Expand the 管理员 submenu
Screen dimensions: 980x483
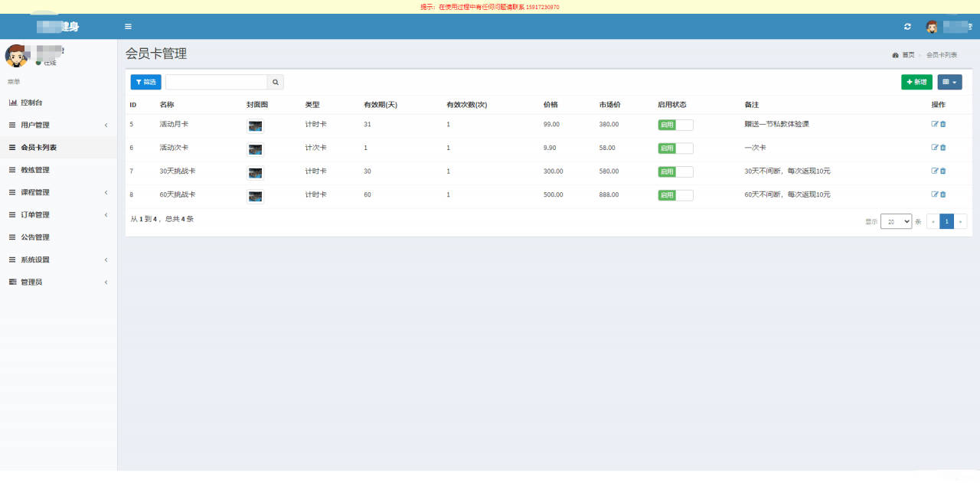click(58, 282)
